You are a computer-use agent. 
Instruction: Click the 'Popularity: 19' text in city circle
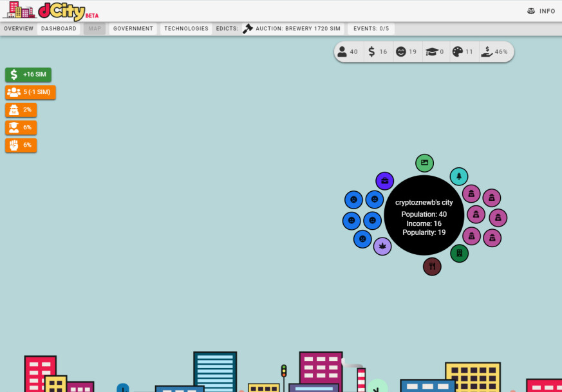(424, 232)
